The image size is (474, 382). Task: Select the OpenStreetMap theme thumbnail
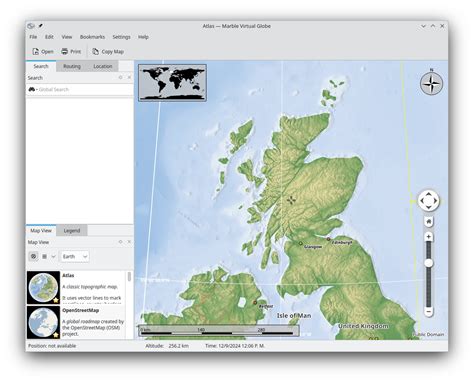[x=43, y=322]
